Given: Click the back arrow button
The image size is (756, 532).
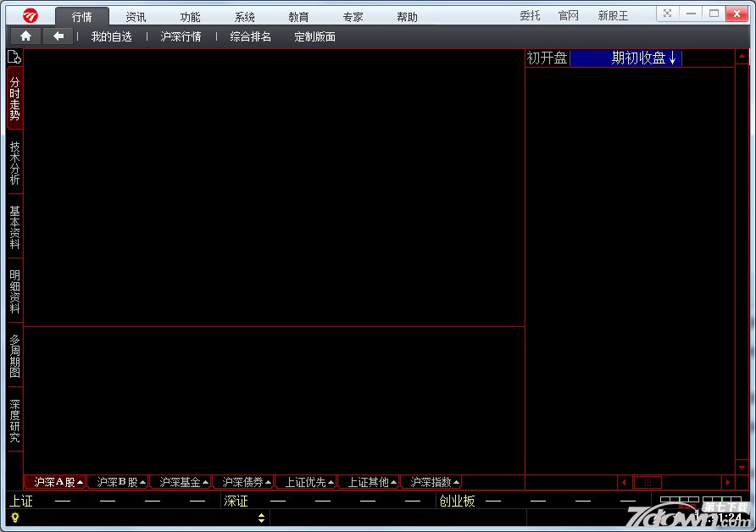Looking at the screenshot, I should pos(58,36).
